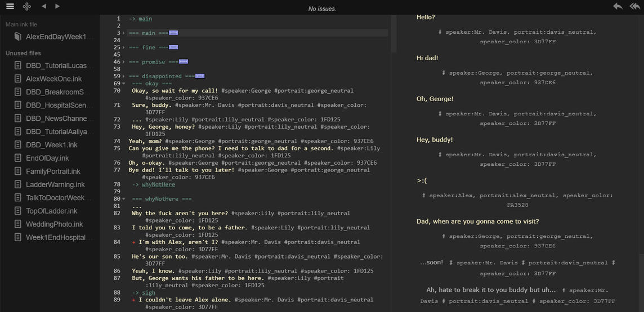Viewport: 644px width, 312px height.
Task: Open FamilyPortrait.ink file
Action: point(53,171)
